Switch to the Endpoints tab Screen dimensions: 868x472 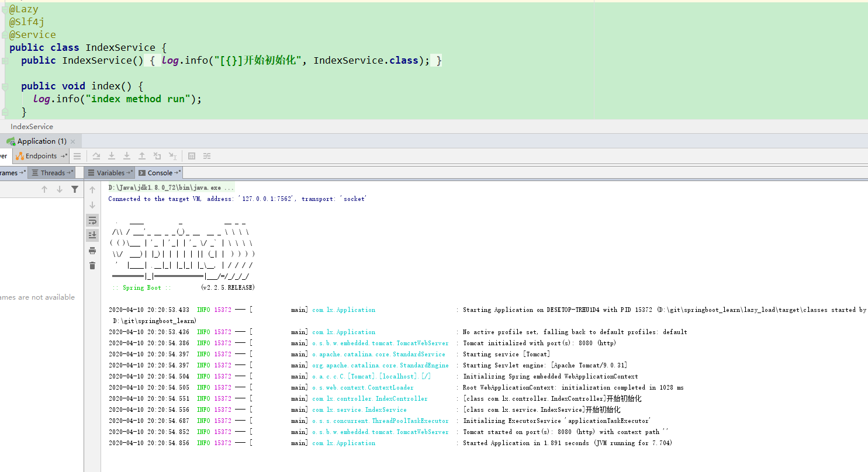coord(40,156)
